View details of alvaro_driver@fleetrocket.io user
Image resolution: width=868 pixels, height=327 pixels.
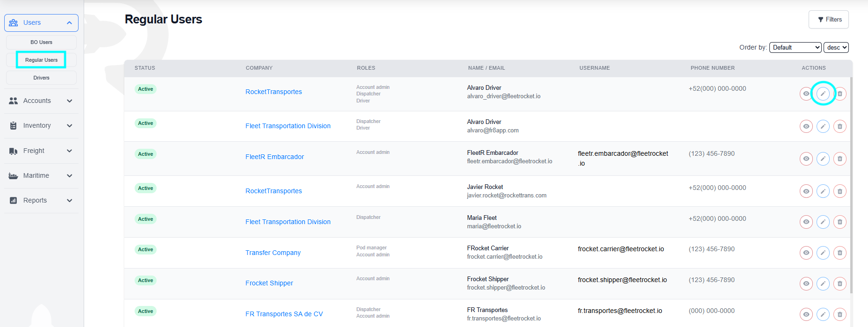pos(806,94)
